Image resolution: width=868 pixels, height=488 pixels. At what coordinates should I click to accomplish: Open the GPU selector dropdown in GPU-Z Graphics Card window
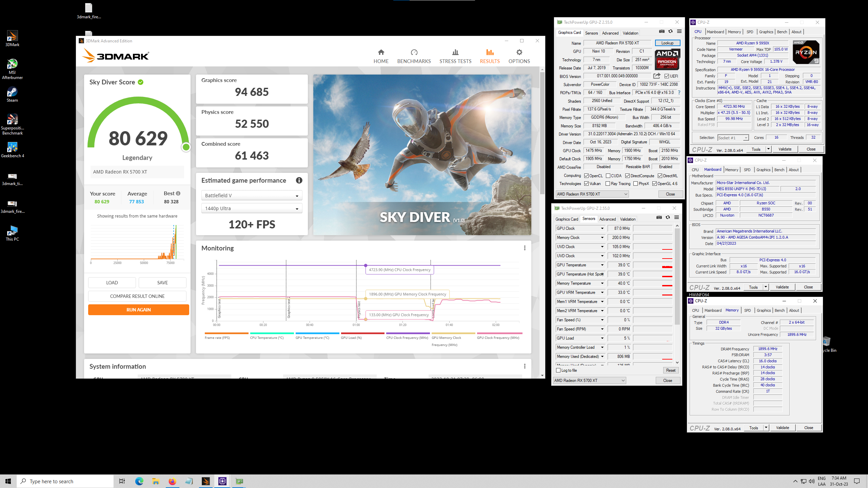[592, 194]
